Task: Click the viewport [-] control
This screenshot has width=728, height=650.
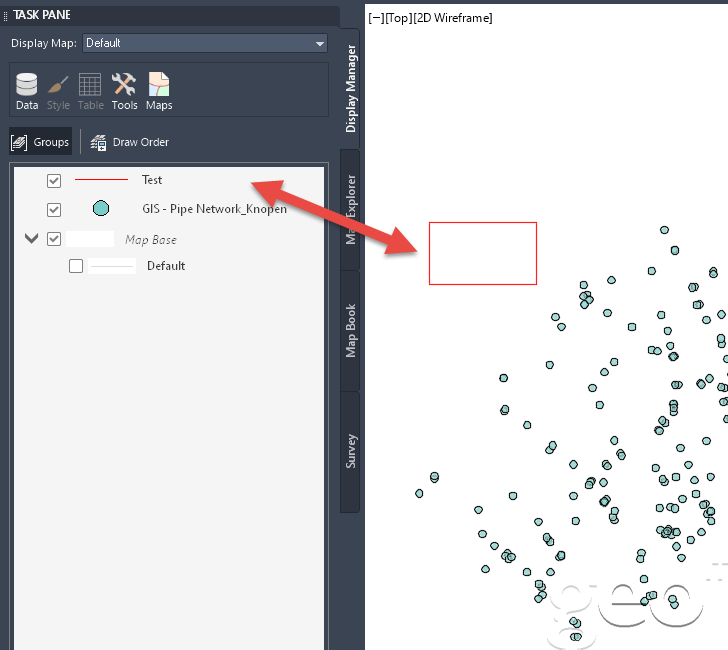Action: [x=376, y=18]
